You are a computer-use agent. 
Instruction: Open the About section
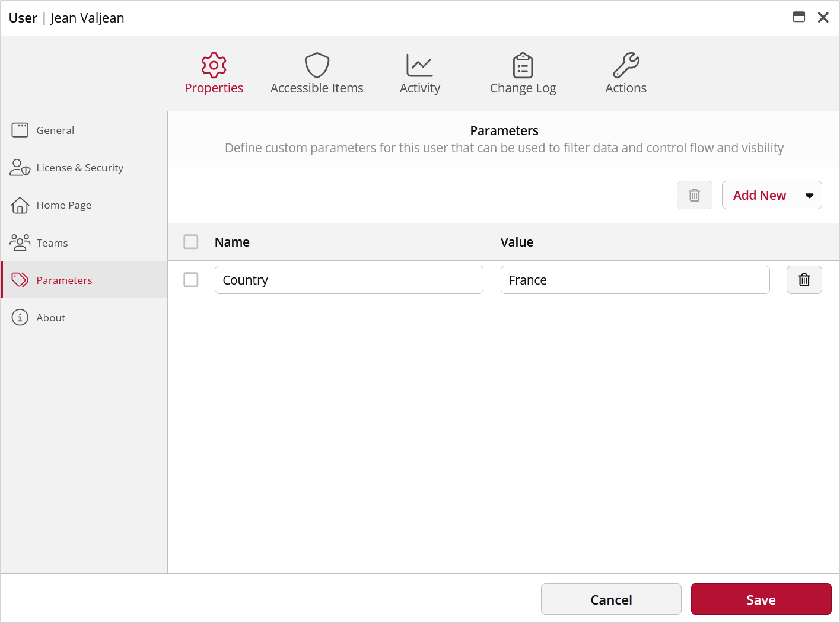(84, 317)
